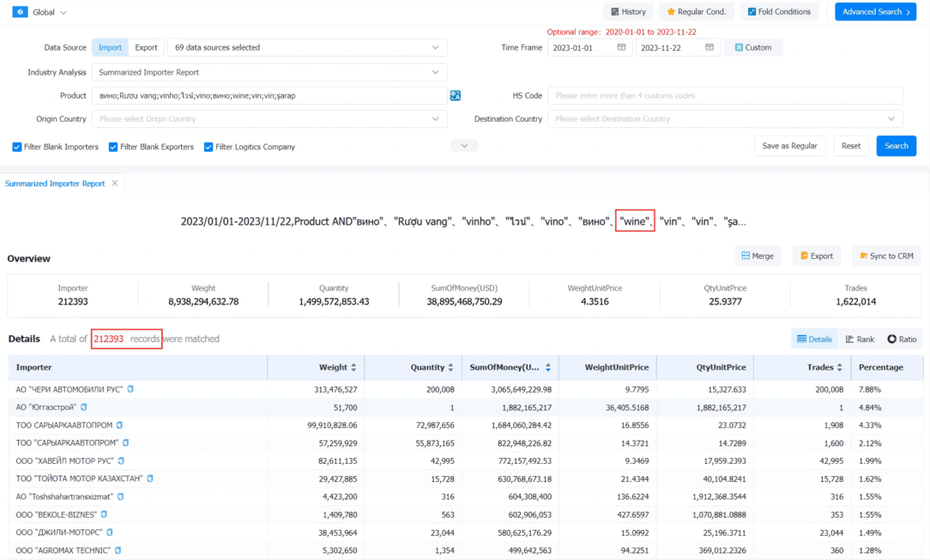Expand the 69 data sources dropdown

tap(306, 47)
